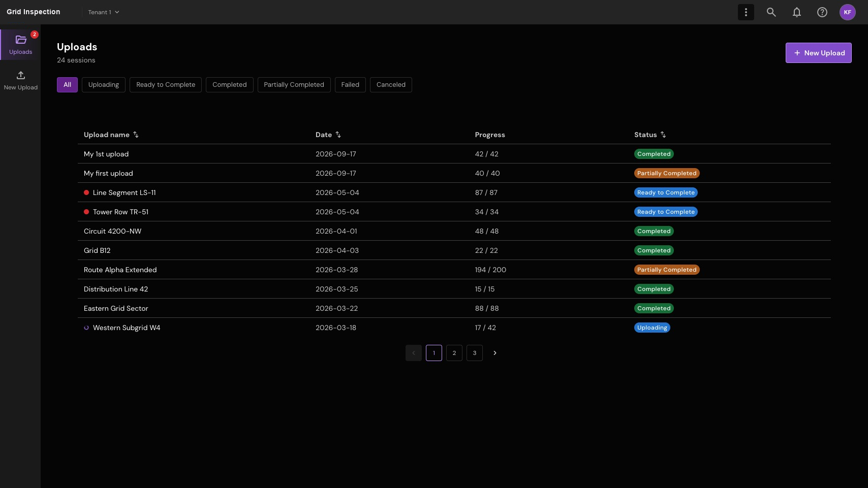Open the three-dot more options menu
The height and width of the screenshot is (488, 868).
tap(746, 12)
